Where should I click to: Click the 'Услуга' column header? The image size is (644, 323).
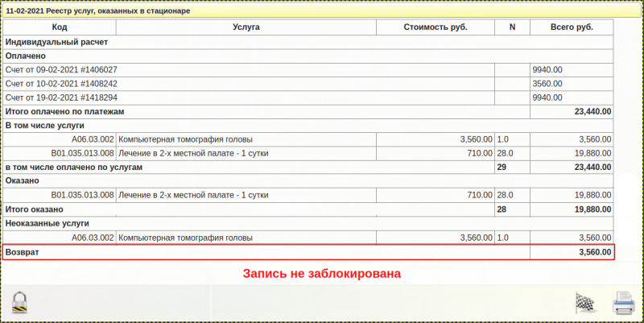click(x=246, y=27)
